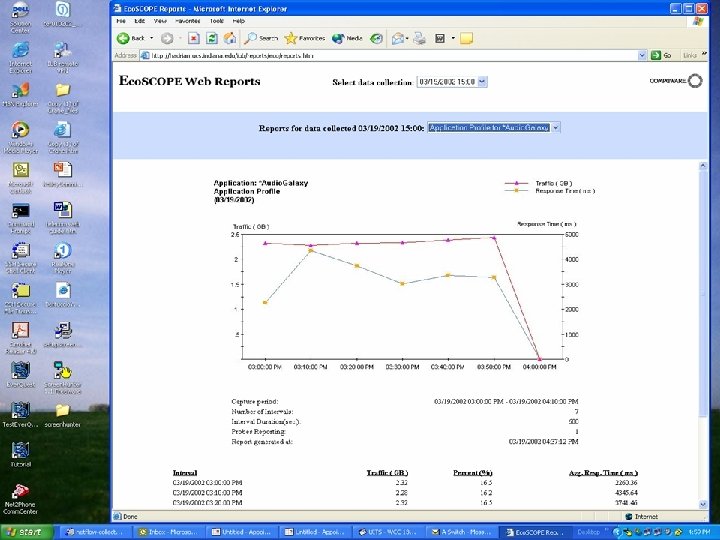This screenshot has height=540, width=720.
Task: Open the Back button history arrow
Action: [152, 38]
